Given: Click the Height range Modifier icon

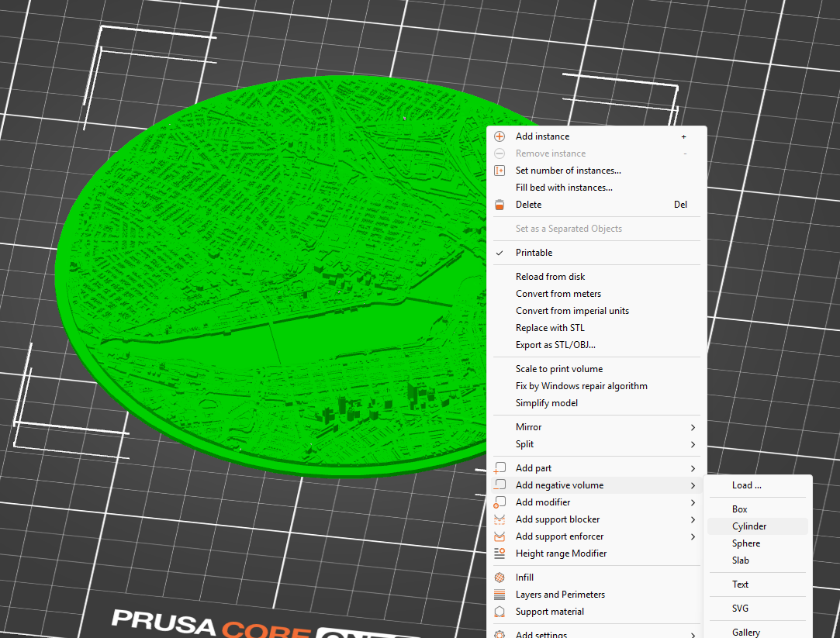Looking at the screenshot, I should click(500, 554).
